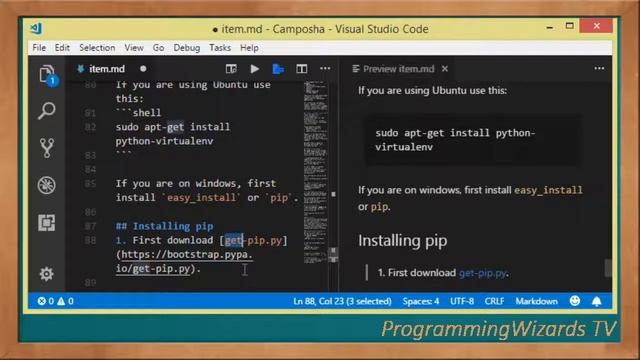
Task: Open the Go menu
Action: point(158,48)
